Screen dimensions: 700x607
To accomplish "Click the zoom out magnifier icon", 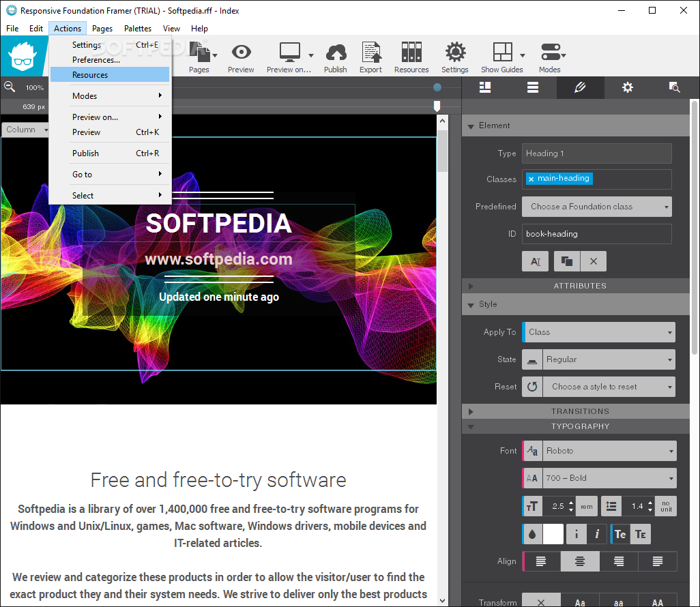I will click(10, 87).
